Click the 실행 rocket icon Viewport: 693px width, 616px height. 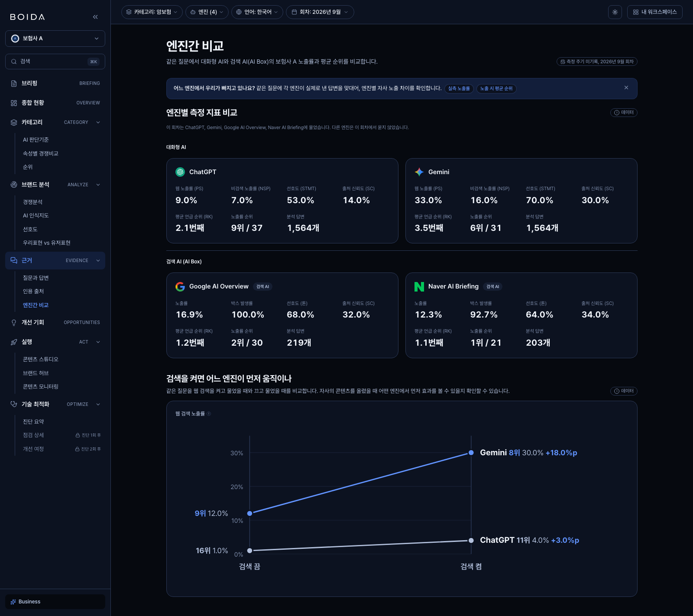tap(14, 342)
